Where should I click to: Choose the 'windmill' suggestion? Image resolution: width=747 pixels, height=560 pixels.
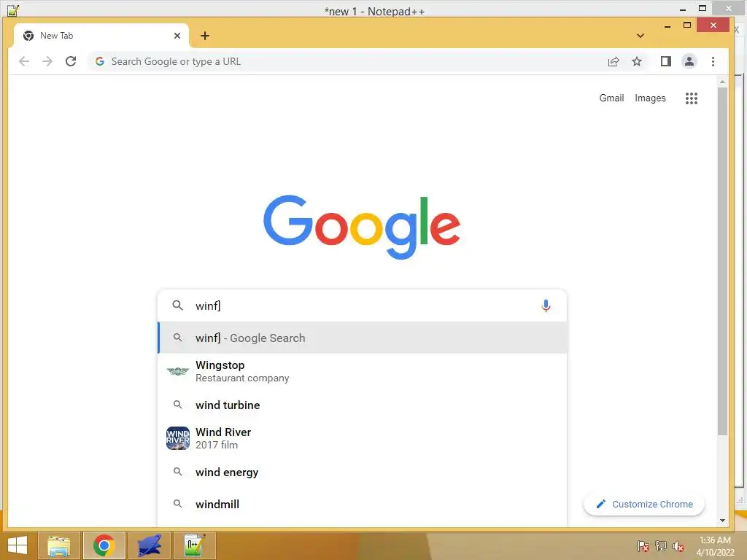(362, 504)
